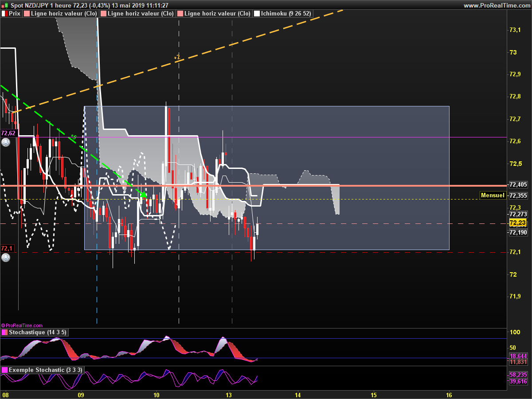Click date label 09 on time axis

point(81,395)
